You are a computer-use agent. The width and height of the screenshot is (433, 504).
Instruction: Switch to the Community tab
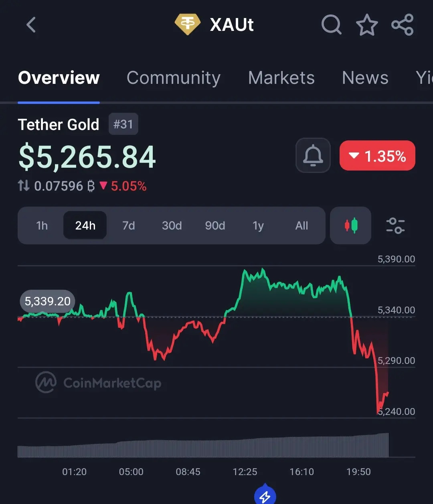click(174, 78)
